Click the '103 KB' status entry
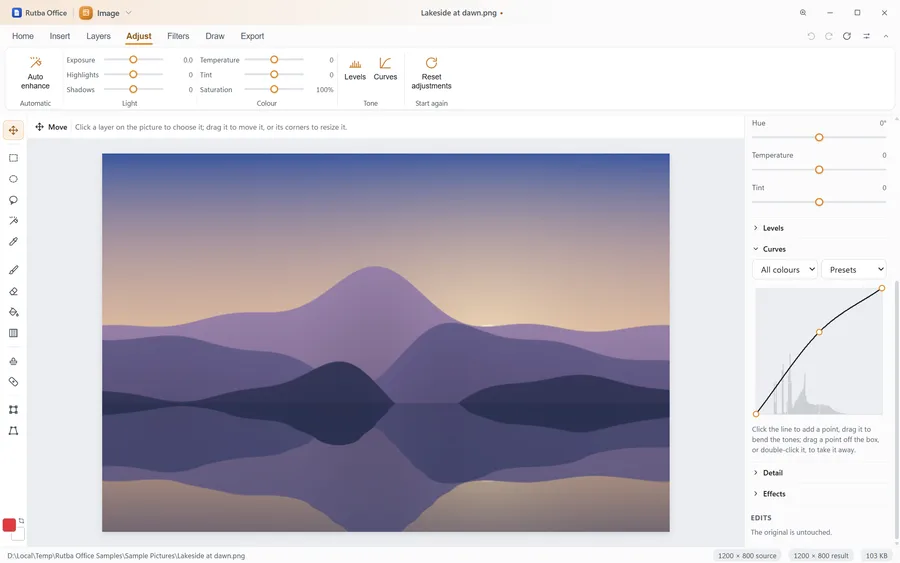 point(876,556)
